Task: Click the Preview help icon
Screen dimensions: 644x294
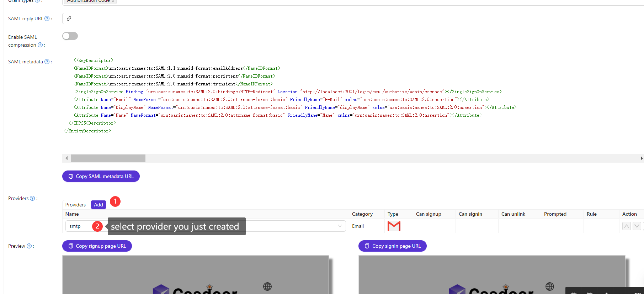Action: pyautogui.click(x=29, y=246)
